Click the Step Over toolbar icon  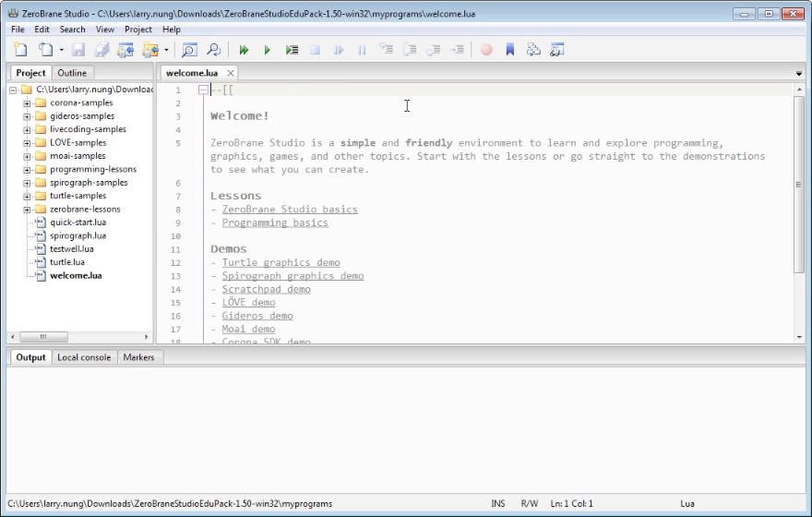(410, 49)
